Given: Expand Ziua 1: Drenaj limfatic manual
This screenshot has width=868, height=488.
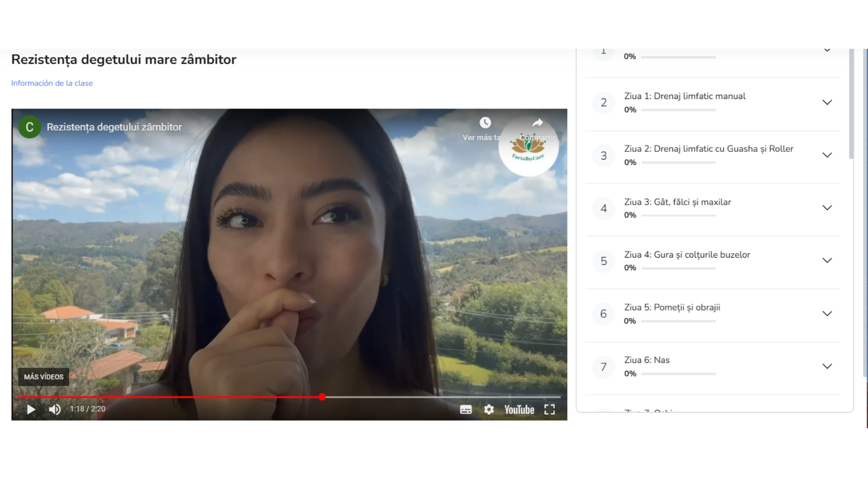Looking at the screenshot, I should point(827,102).
